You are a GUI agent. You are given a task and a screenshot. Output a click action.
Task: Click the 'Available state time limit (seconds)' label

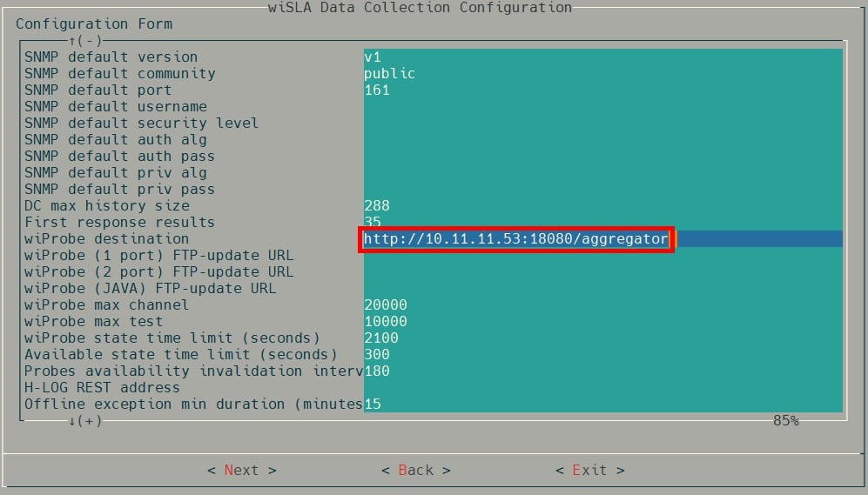point(180,355)
